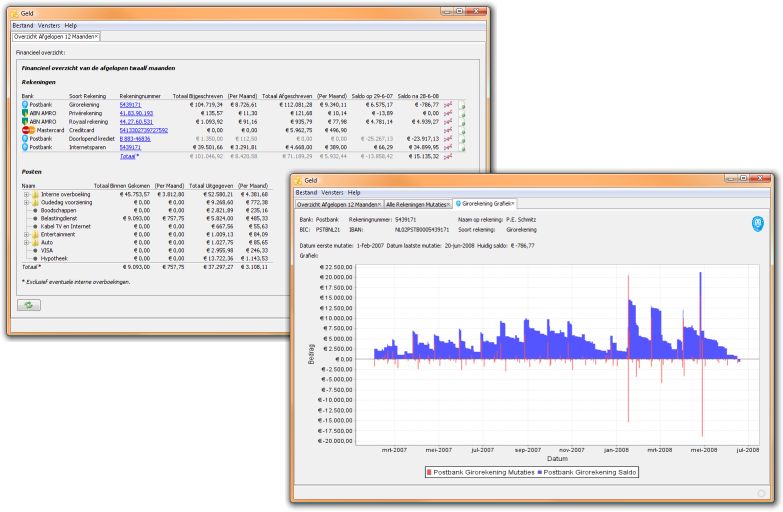Viewport: 783px width, 512px height.
Task: Click the Totaal link under accounts
Action: click(x=128, y=156)
